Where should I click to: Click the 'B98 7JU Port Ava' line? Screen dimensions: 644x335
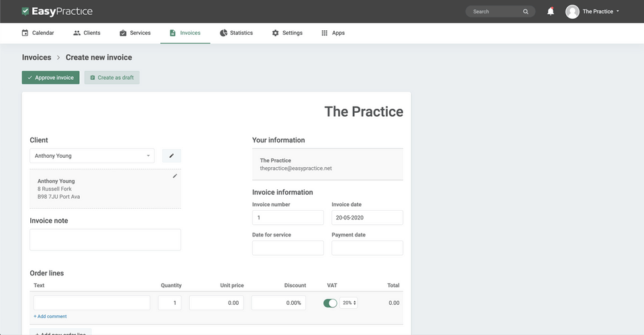[59, 197]
